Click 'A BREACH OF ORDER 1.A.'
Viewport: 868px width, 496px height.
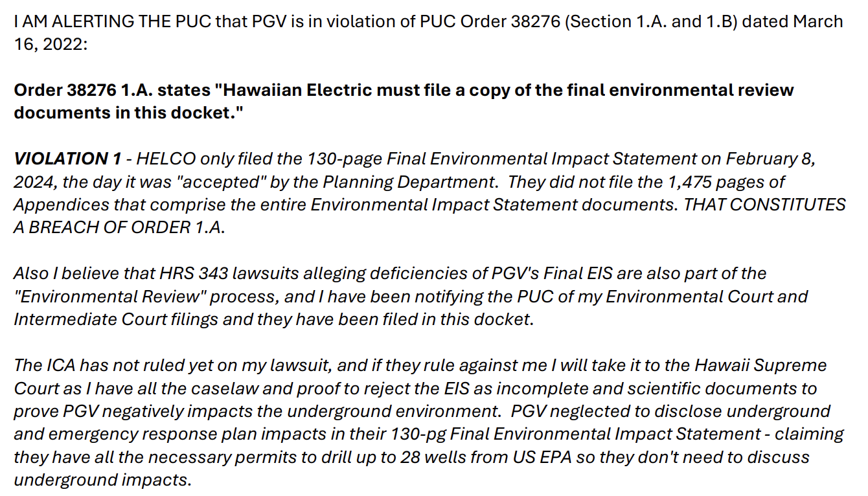click(x=119, y=229)
